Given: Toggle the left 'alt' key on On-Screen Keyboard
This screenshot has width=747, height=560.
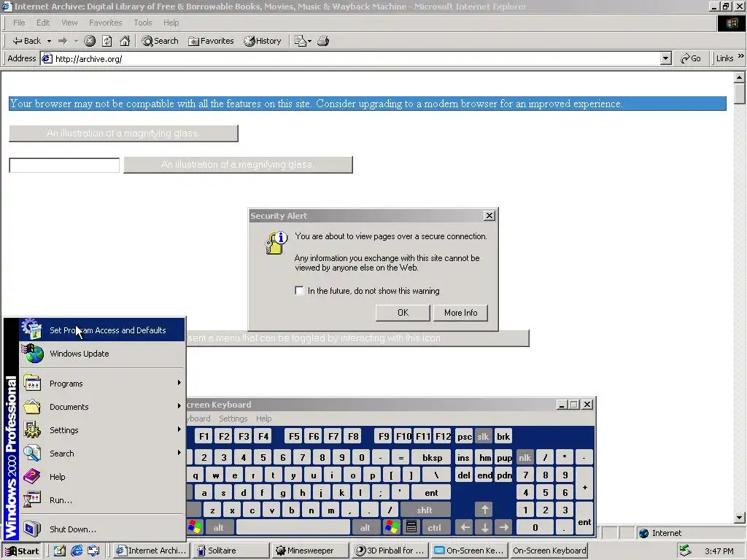Looking at the screenshot, I should click(x=218, y=528).
